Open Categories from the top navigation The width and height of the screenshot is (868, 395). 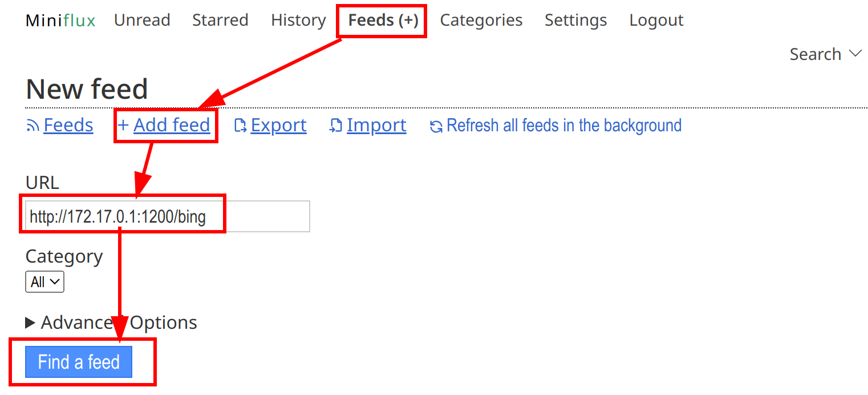tap(481, 21)
